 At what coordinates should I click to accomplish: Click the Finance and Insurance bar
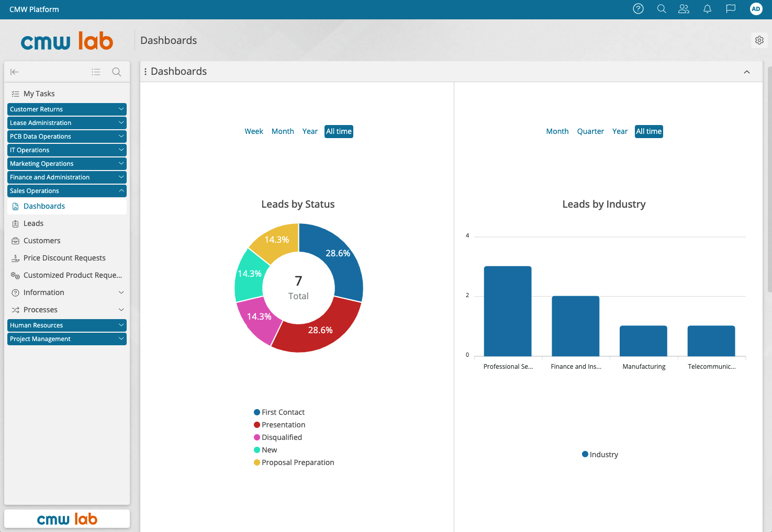576,326
